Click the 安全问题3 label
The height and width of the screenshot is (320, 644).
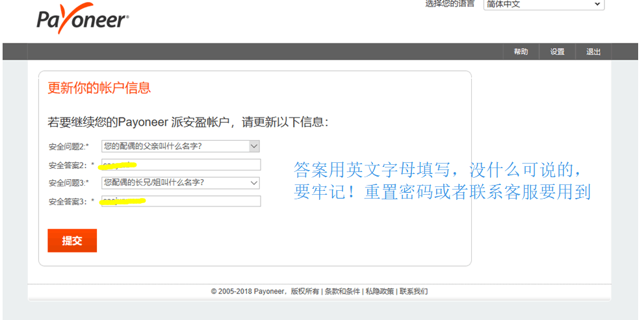[69, 183]
